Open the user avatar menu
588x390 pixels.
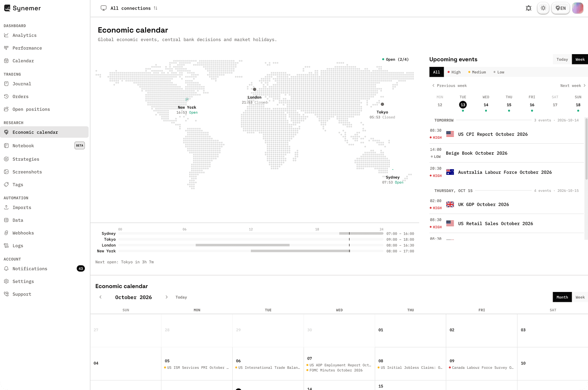(x=578, y=8)
